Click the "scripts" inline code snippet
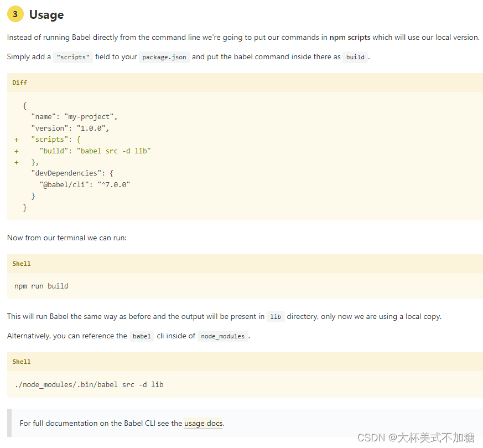The image size is (483, 448). 73,57
